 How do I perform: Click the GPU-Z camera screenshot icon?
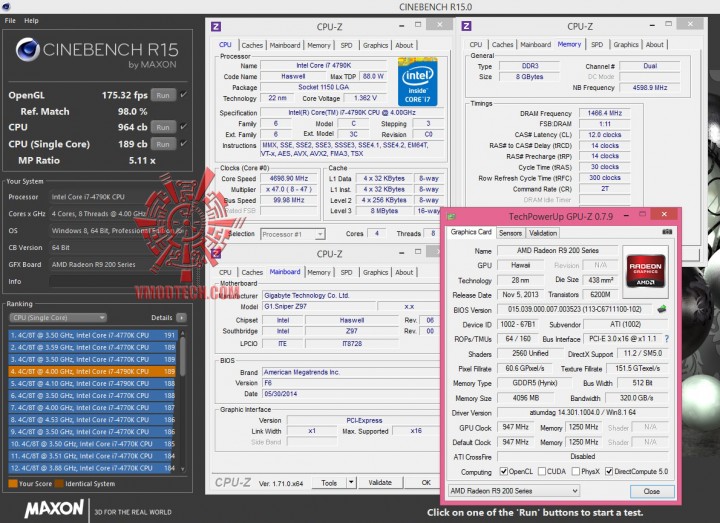(x=667, y=232)
